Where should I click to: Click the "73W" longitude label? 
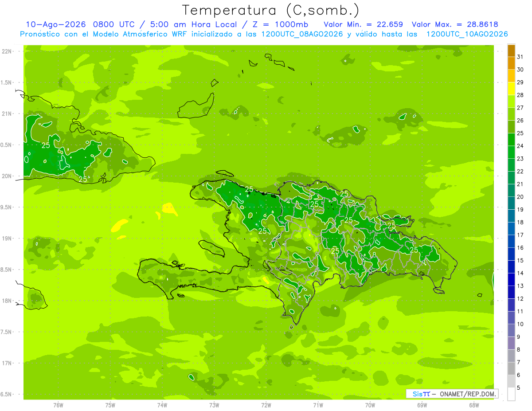tap(214, 405)
